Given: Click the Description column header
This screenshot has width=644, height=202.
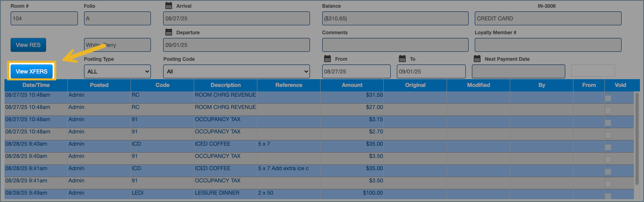Looking at the screenshot, I should (x=225, y=85).
